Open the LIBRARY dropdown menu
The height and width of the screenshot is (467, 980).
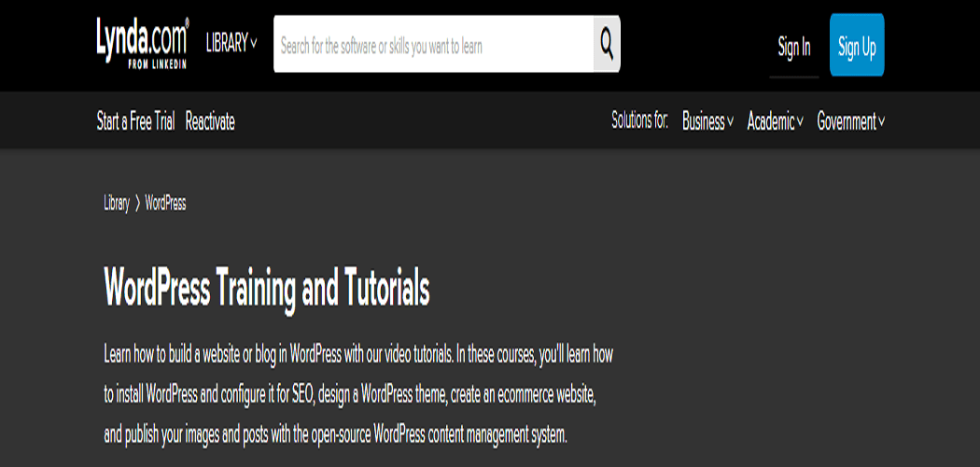[x=231, y=44]
